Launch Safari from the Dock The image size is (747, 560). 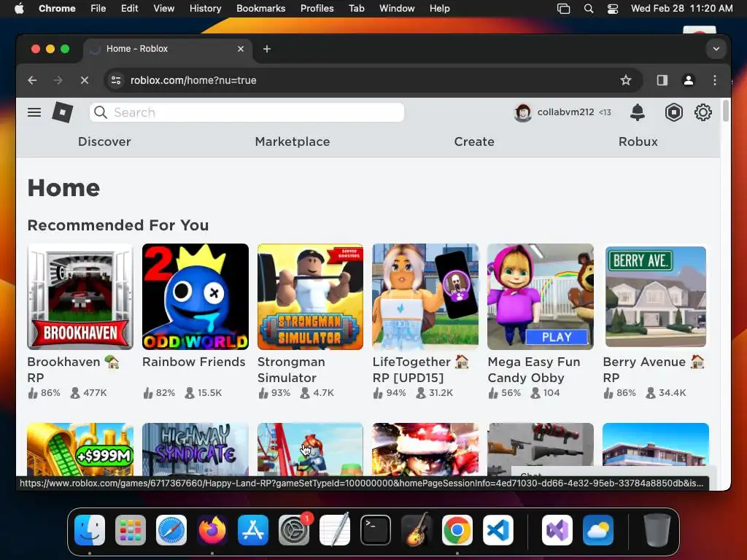[x=171, y=530]
